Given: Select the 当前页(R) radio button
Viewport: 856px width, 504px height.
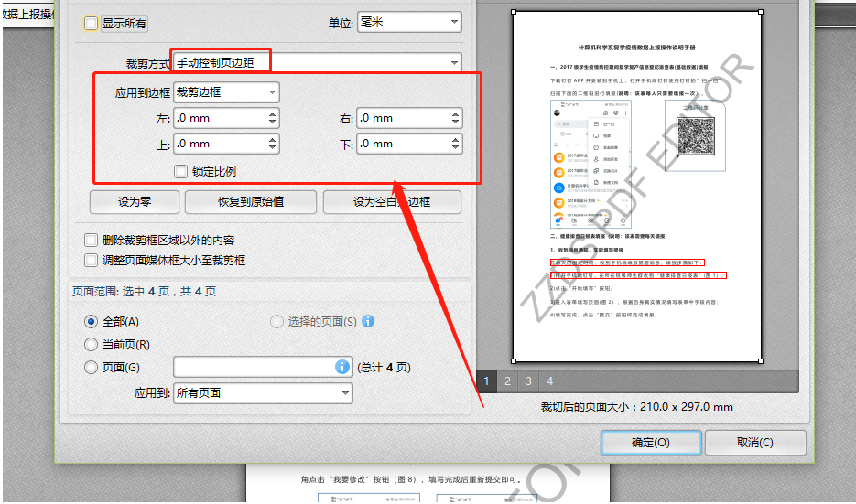Looking at the screenshot, I should [x=92, y=345].
